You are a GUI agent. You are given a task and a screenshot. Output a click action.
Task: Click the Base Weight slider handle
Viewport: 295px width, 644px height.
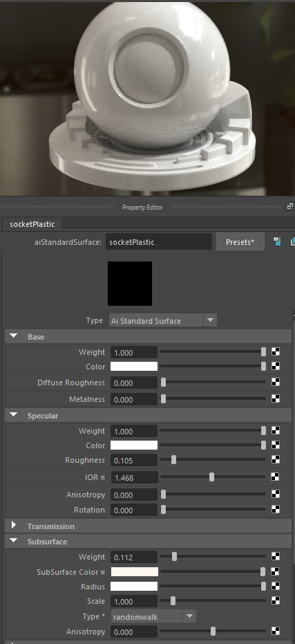[263, 352]
